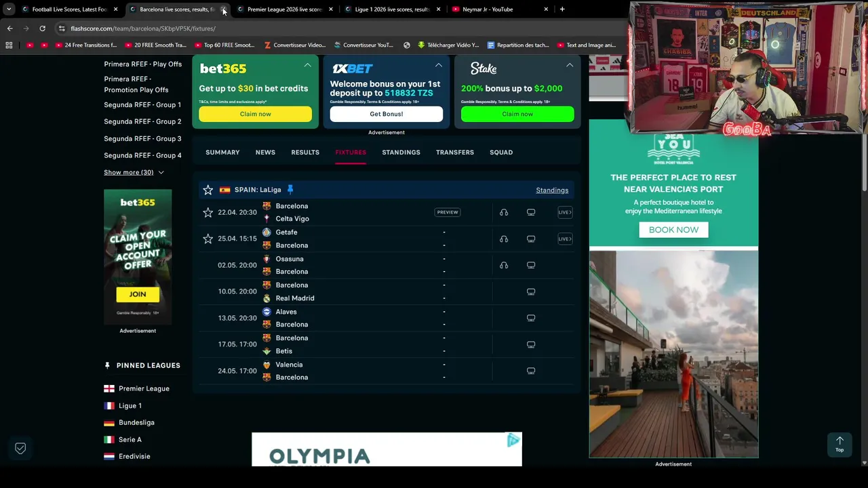Switch to the Results tab

coord(305,152)
